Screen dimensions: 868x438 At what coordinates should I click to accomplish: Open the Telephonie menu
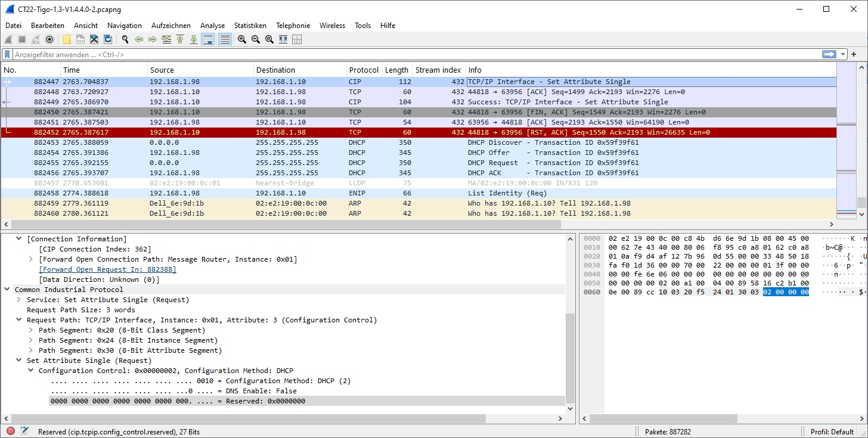[293, 26]
